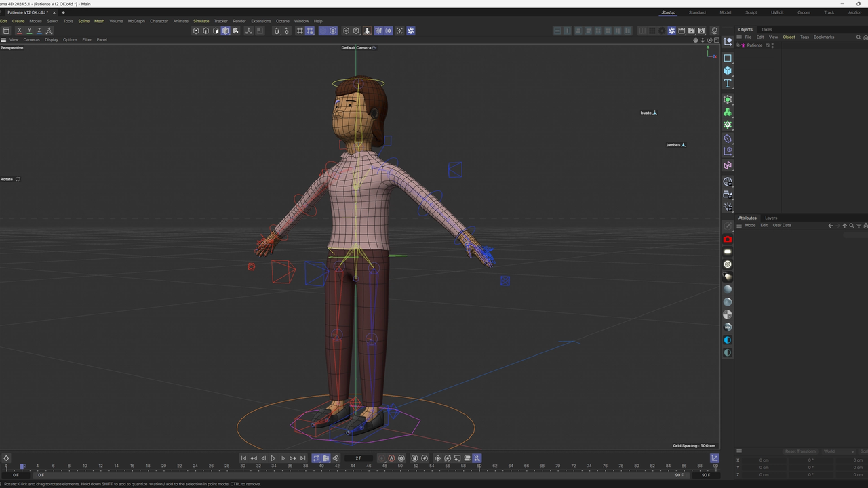Click the pink Patiente character object icon

(743, 45)
